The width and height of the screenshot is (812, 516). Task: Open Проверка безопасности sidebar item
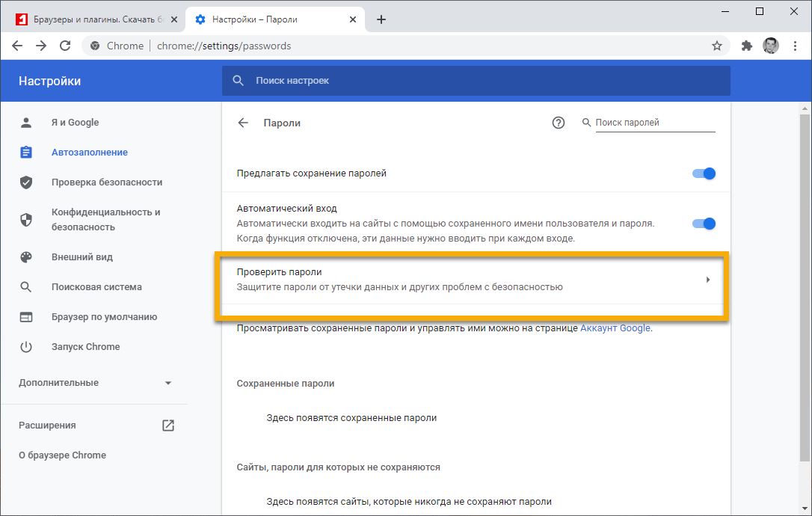106,182
